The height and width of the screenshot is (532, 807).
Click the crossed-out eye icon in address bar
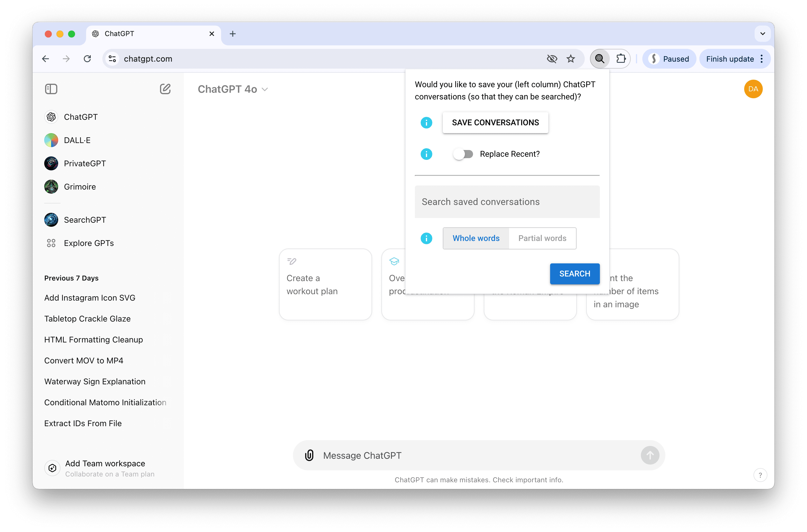point(552,59)
